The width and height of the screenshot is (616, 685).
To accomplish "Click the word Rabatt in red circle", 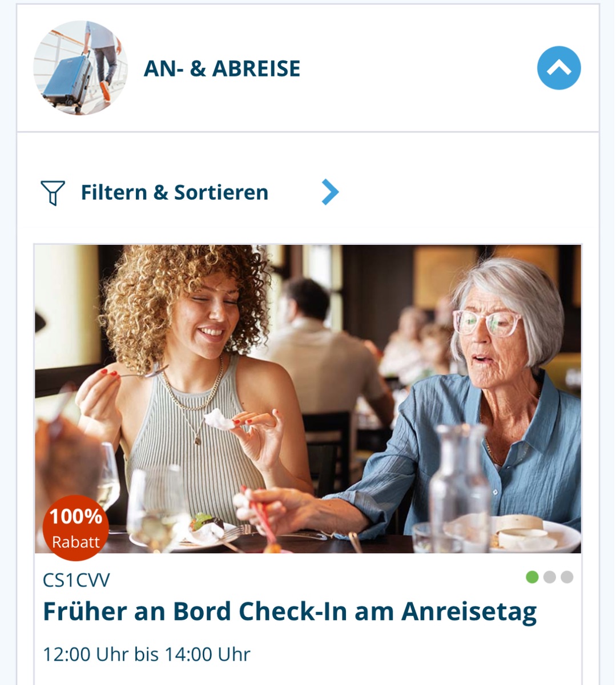I will point(76,542).
